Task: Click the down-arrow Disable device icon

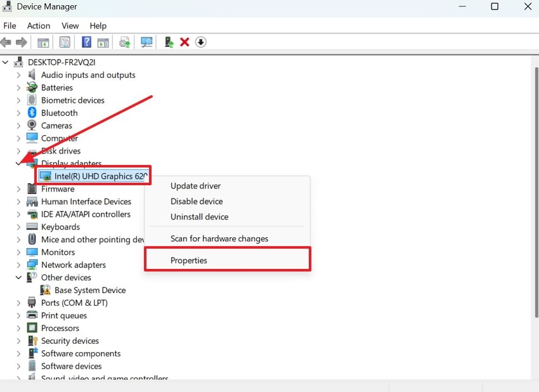Action: click(x=201, y=42)
